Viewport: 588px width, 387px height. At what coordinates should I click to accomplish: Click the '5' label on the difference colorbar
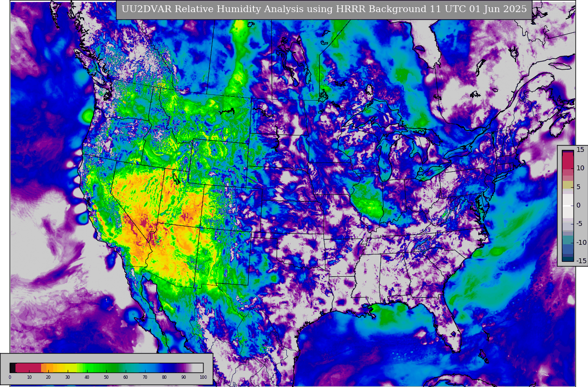(x=578, y=187)
